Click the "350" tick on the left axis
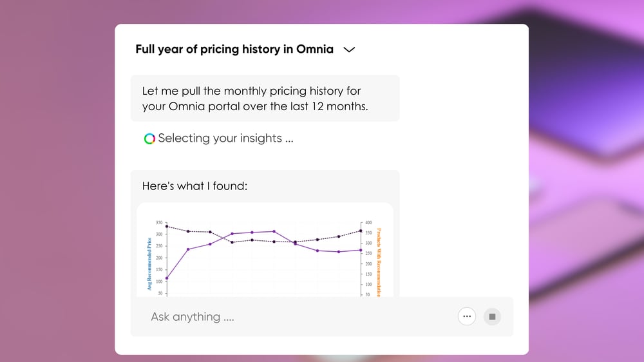Image resolution: width=644 pixels, height=362 pixels. tap(159, 223)
